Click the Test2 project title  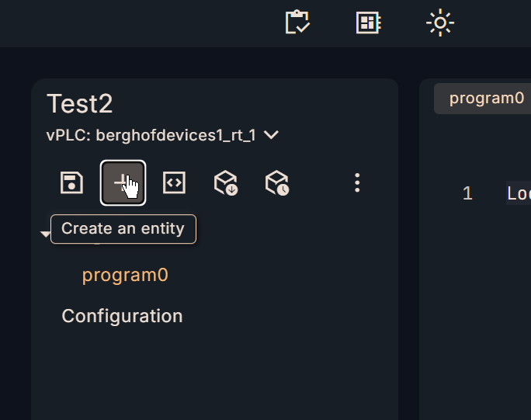(80, 104)
